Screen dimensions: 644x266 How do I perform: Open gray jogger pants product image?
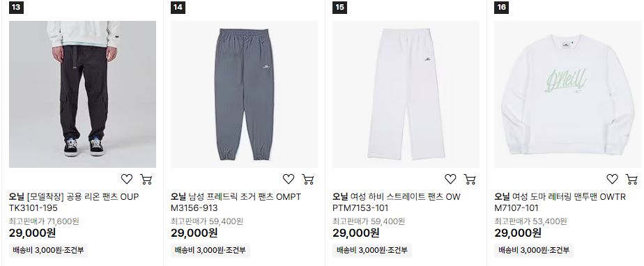point(245,95)
